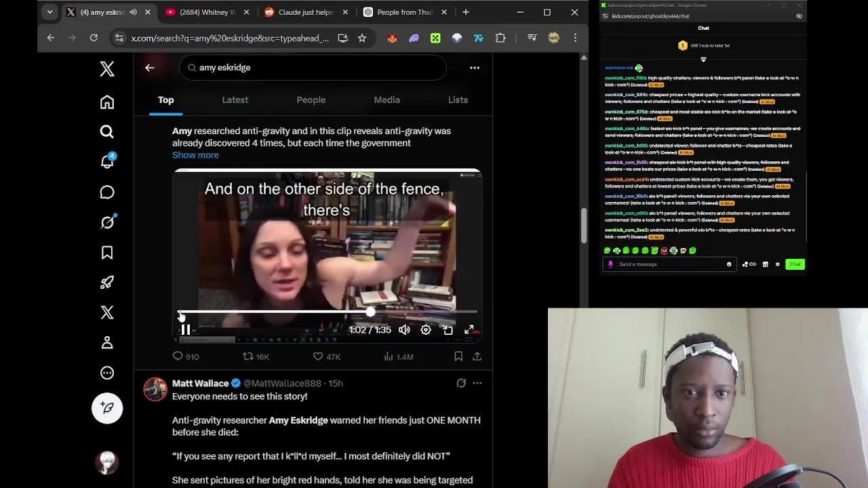Open Chrome profile avatar menu
Viewport: 868px width, 488px height.
tap(554, 39)
